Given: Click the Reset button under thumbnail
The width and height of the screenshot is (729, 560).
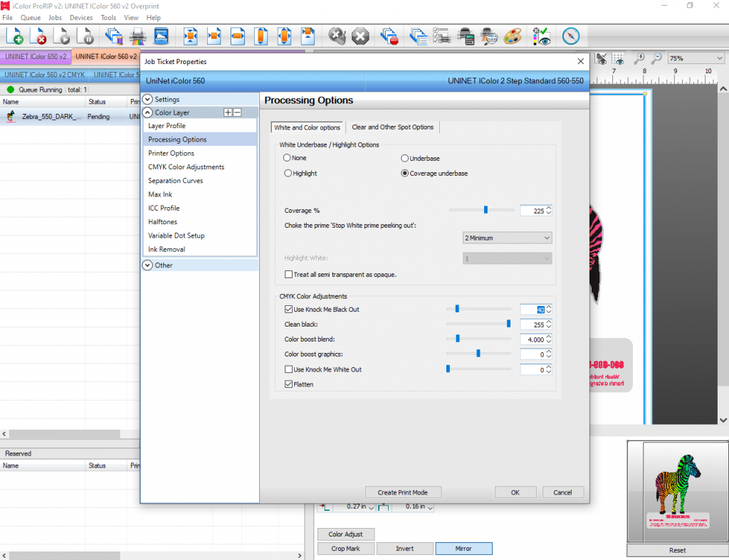Looking at the screenshot, I should 678,550.
